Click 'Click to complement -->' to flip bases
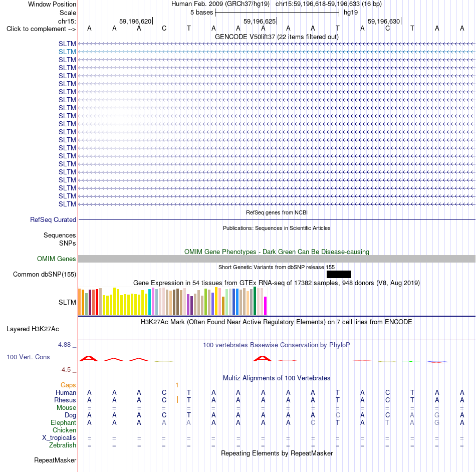476x472 pixels. 41,29
